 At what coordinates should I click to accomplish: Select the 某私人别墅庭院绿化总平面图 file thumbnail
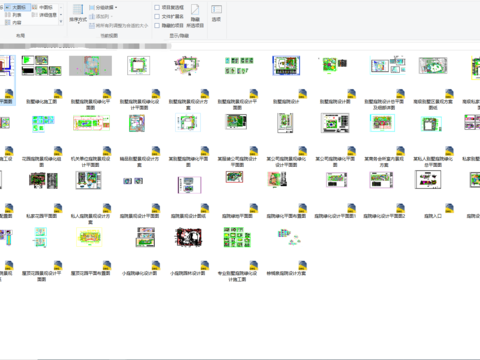pos(432,124)
